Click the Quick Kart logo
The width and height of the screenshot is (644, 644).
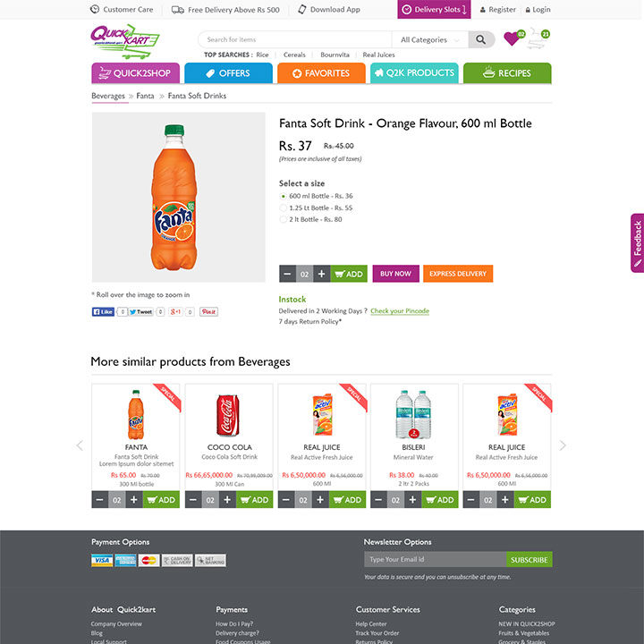point(124,39)
